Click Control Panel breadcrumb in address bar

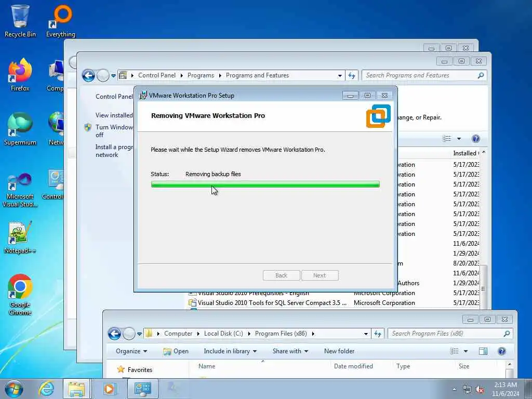[157, 75]
